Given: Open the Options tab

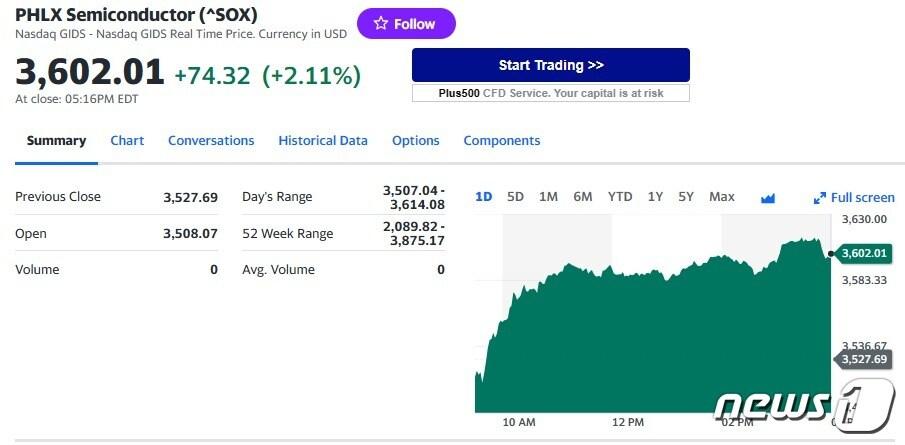Looking at the screenshot, I should [x=416, y=141].
